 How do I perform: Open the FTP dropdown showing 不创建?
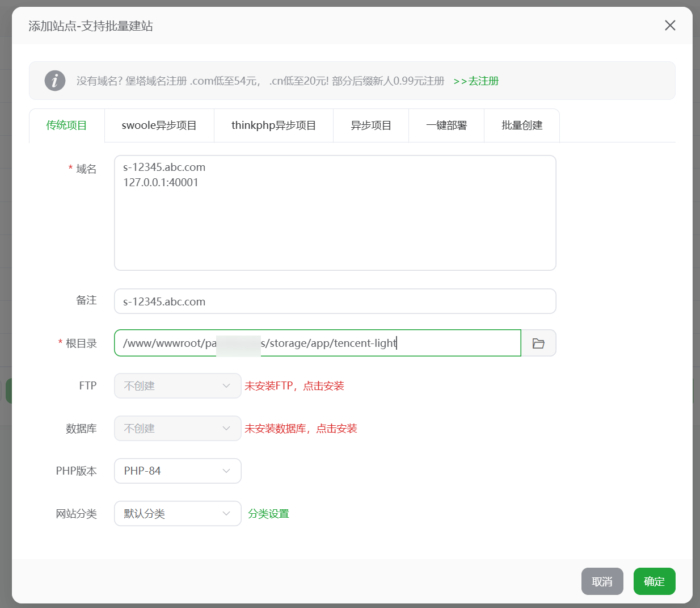pyautogui.click(x=178, y=385)
